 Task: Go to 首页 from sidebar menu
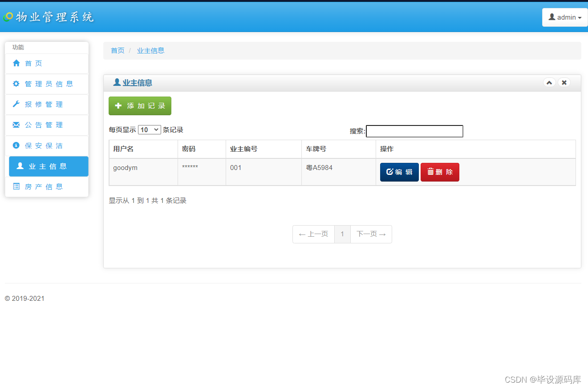[x=47, y=64]
